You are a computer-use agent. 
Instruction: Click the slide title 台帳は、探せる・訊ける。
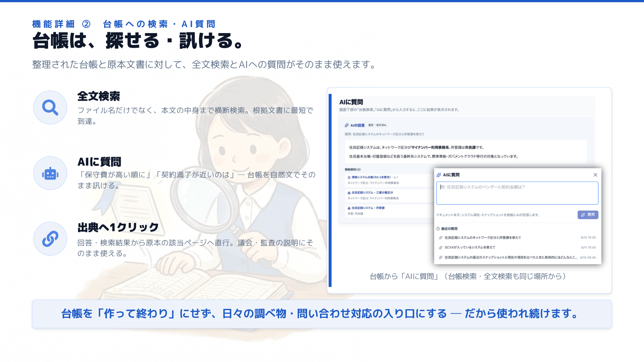pos(139,41)
